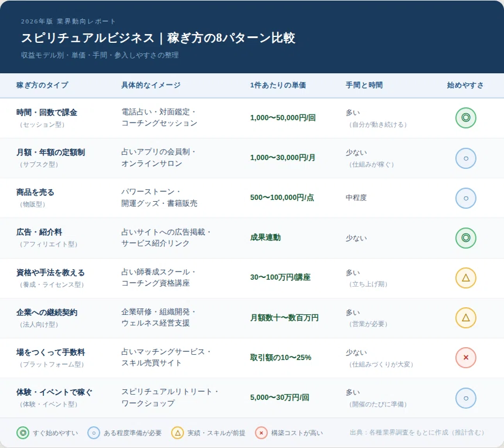Click the red cross icon in the プラットフォーム型 row
The width and height of the screenshot is (504, 448).
[465, 358]
